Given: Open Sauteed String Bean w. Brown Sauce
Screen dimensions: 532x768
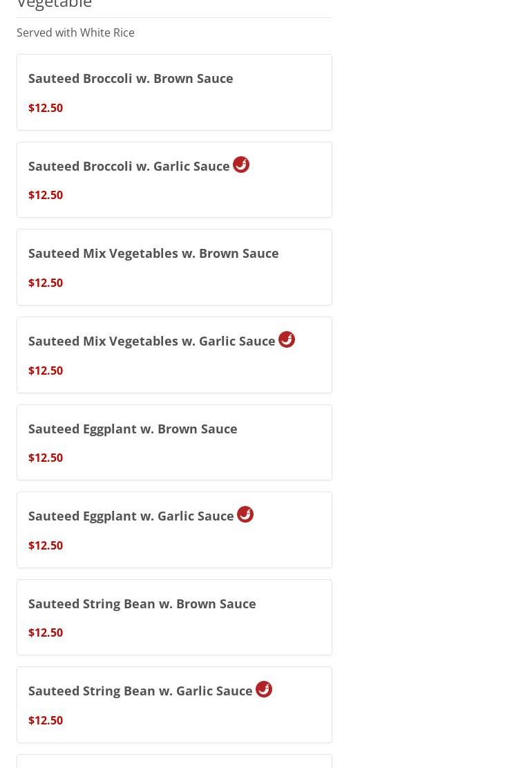Looking at the screenshot, I should (x=142, y=603).
